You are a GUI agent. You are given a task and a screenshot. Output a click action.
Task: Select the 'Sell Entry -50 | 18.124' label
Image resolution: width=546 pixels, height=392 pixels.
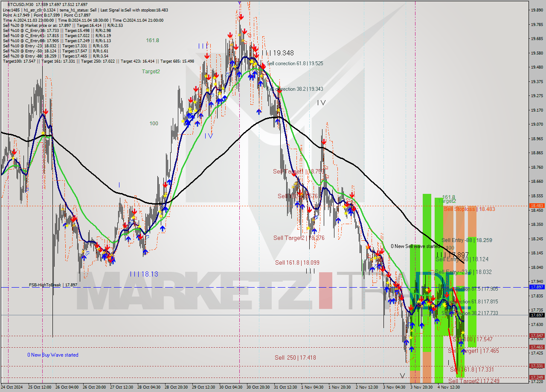point(462,259)
